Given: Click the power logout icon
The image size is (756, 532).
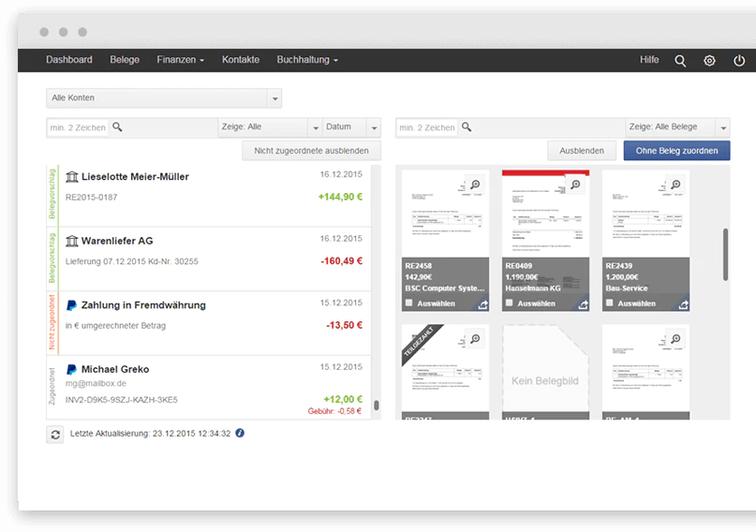Looking at the screenshot, I should [x=738, y=61].
